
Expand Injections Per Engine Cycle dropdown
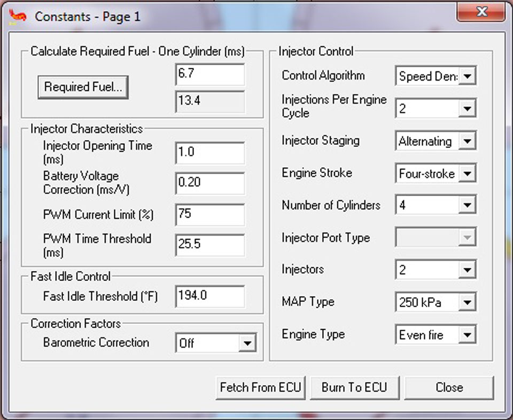467,109
